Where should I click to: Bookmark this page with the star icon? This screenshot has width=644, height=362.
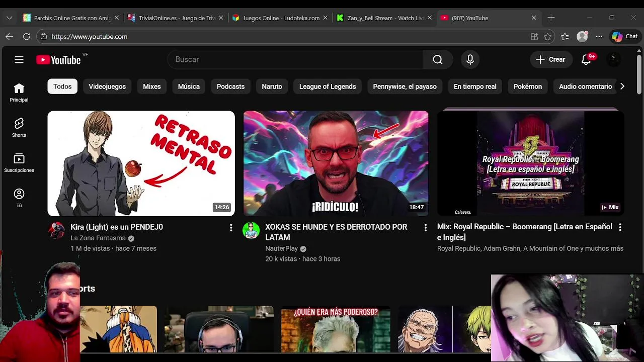tap(548, 36)
